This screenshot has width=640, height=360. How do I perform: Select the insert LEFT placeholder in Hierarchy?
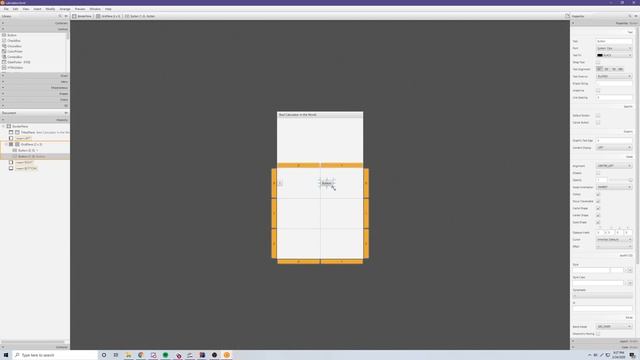[x=23, y=138]
